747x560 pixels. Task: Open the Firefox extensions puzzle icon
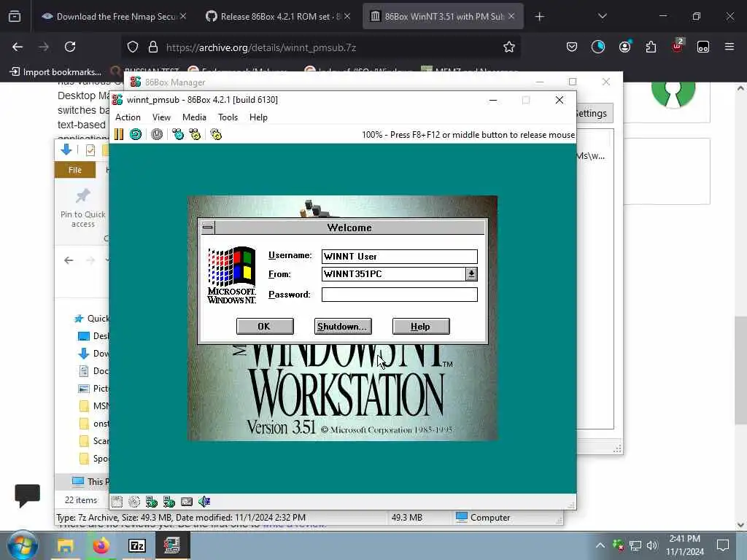651,47
